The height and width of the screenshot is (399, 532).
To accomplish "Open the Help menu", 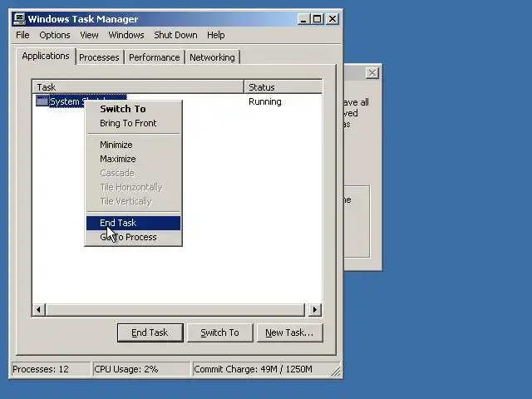I will (216, 35).
